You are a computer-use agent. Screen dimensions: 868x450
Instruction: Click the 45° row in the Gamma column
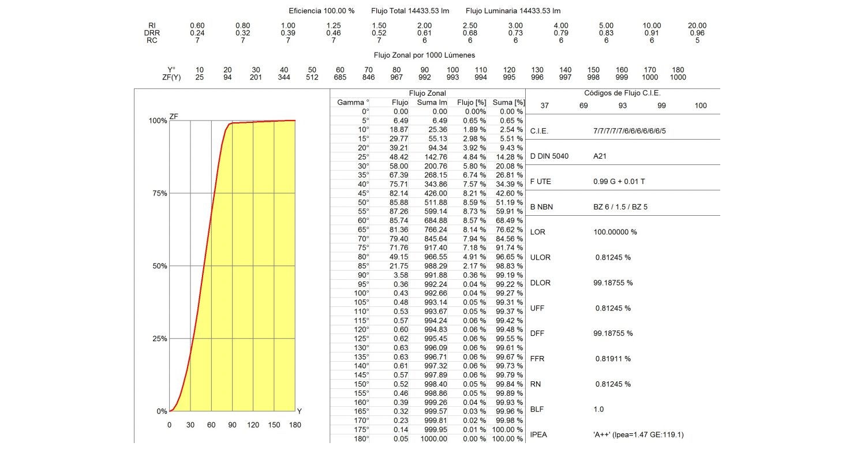coord(364,193)
